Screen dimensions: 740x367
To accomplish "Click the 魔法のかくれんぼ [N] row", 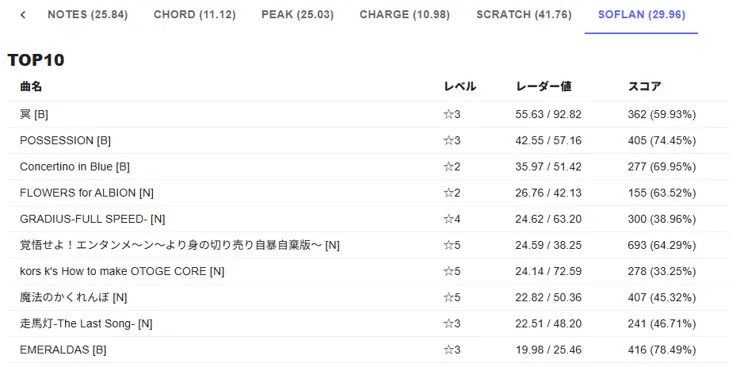I will (368, 298).
